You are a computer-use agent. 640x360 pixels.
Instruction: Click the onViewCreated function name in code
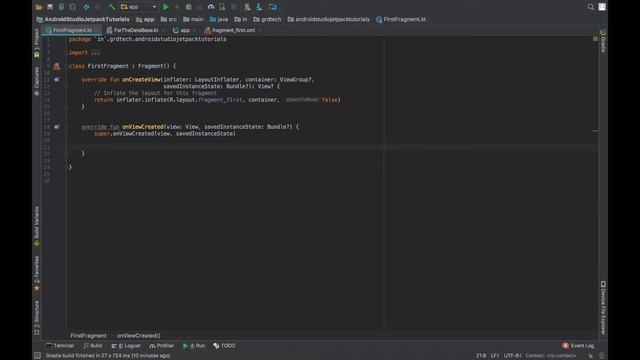click(x=143, y=127)
